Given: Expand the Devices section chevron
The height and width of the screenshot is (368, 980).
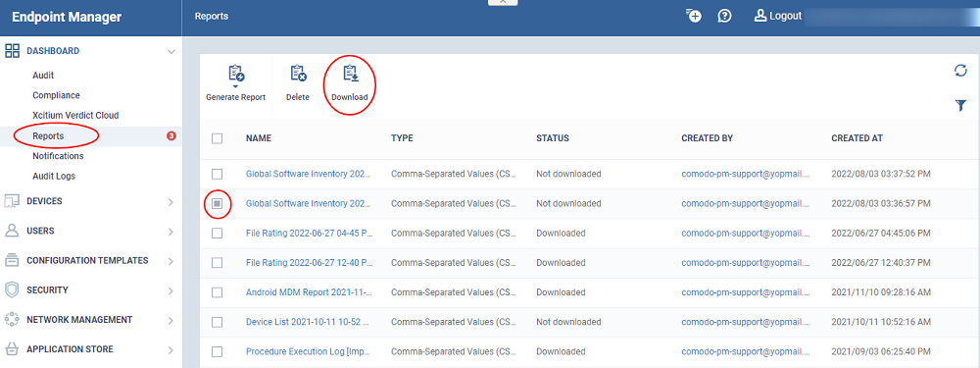Looking at the screenshot, I should click(x=171, y=201).
